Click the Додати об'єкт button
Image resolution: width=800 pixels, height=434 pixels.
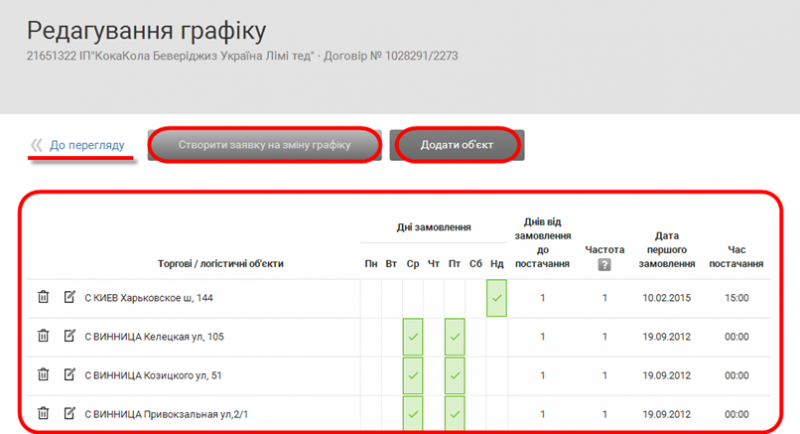456,145
